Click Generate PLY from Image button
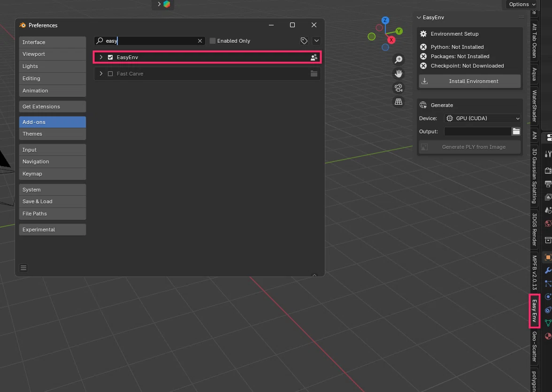Image resolution: width=552 pixels, height=392 pixels. (x=469, y=147)
